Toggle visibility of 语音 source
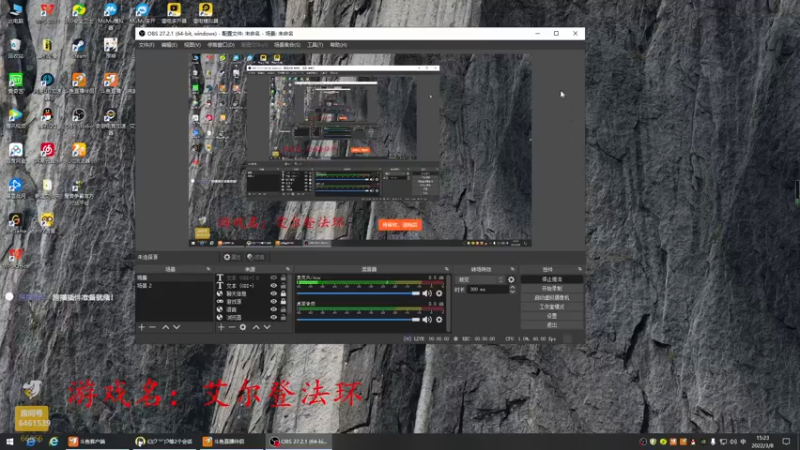The image size is (800, 450). (273, 309)
